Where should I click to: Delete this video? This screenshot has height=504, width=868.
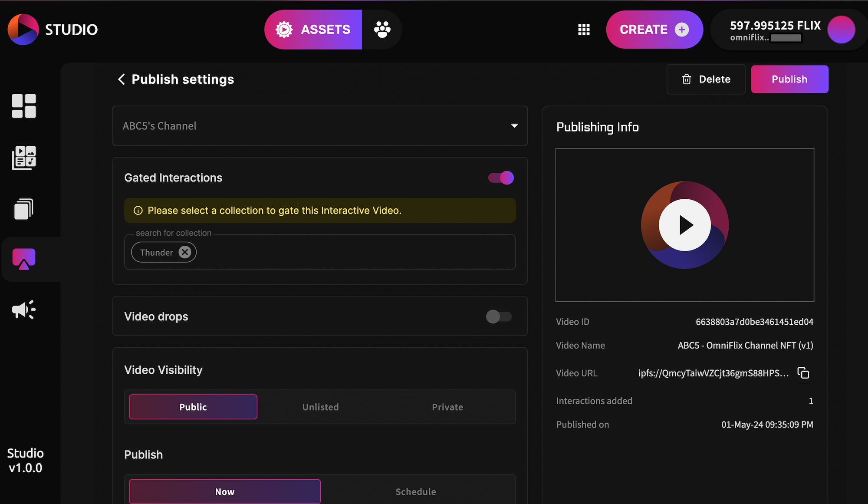(706, 79)
